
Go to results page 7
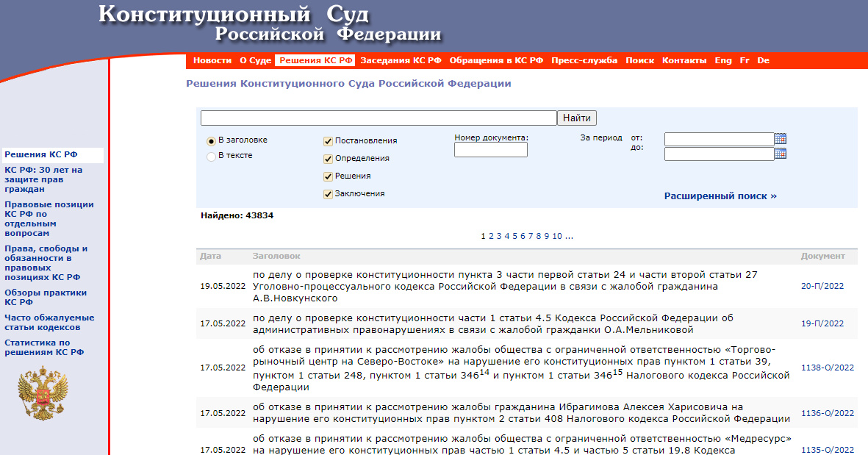click(531, 237)
